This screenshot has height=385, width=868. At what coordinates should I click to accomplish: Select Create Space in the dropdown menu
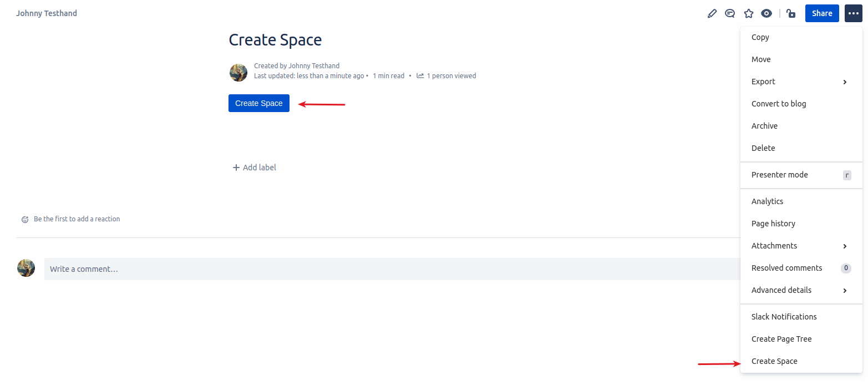pyautogui.click(x=774, y=361)
